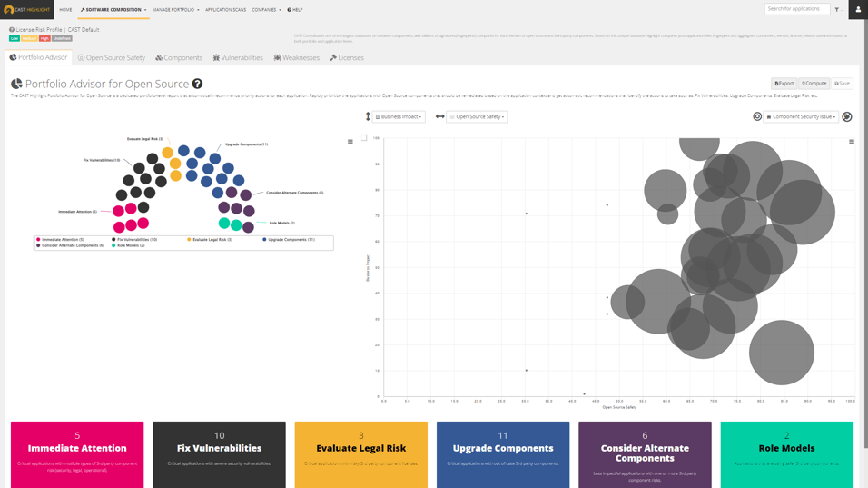Open the Manage Portfolio menu

point(175,10)
